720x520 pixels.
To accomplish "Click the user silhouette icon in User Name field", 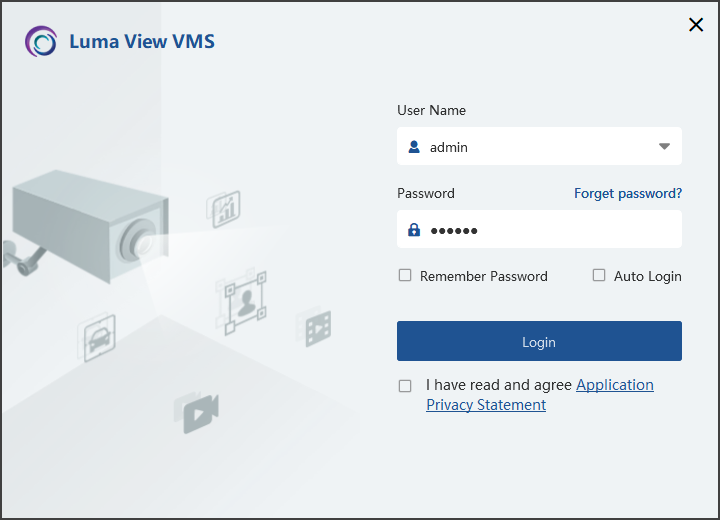I will point(414,147).
